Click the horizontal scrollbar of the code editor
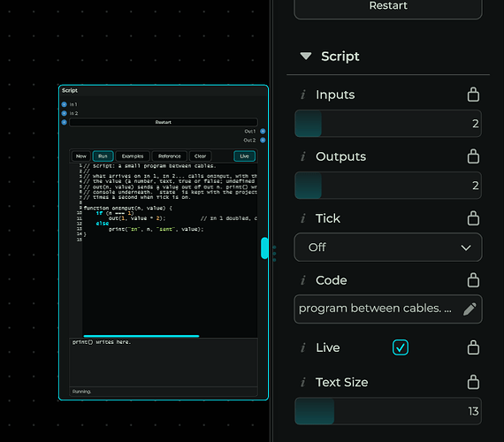Screen dimensions: 504x442 (x=141, y=336)
